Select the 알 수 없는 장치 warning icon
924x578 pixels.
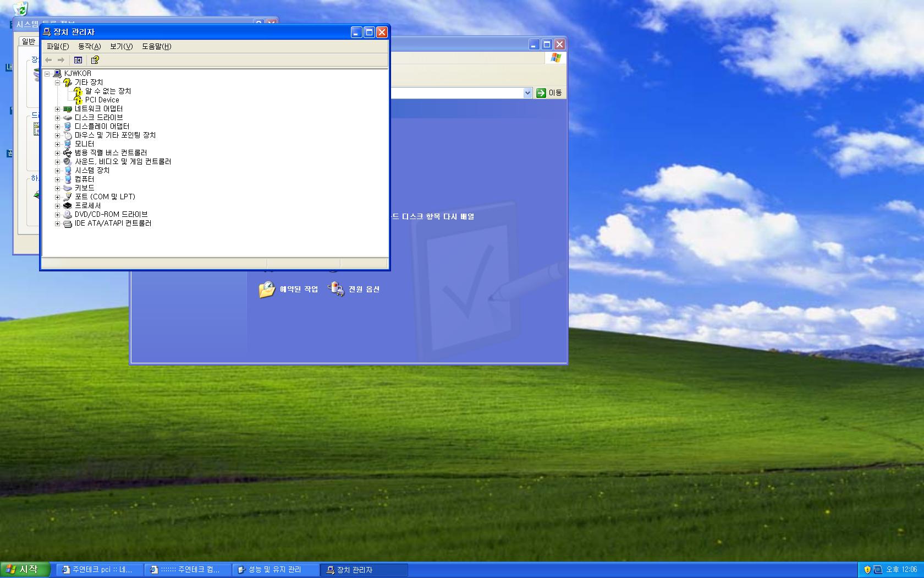[78, 91]
